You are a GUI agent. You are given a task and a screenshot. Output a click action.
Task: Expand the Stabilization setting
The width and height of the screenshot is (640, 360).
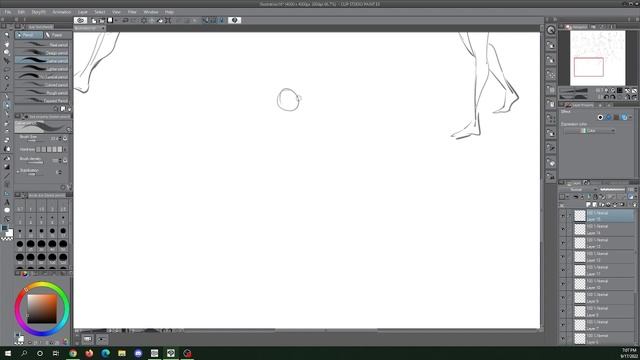[x=18, y=172]
